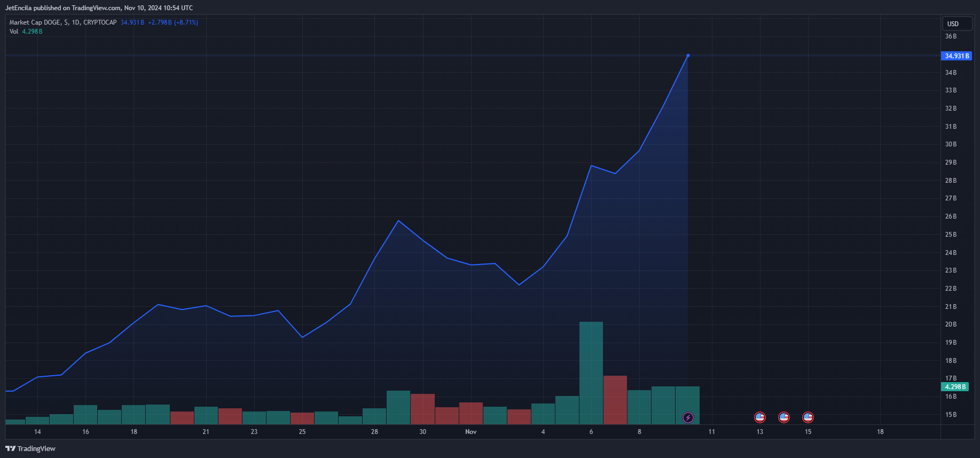The image size is (980, 458).
Task: Select the US flag event between dates 13 and 15
Action: point(784,417)
